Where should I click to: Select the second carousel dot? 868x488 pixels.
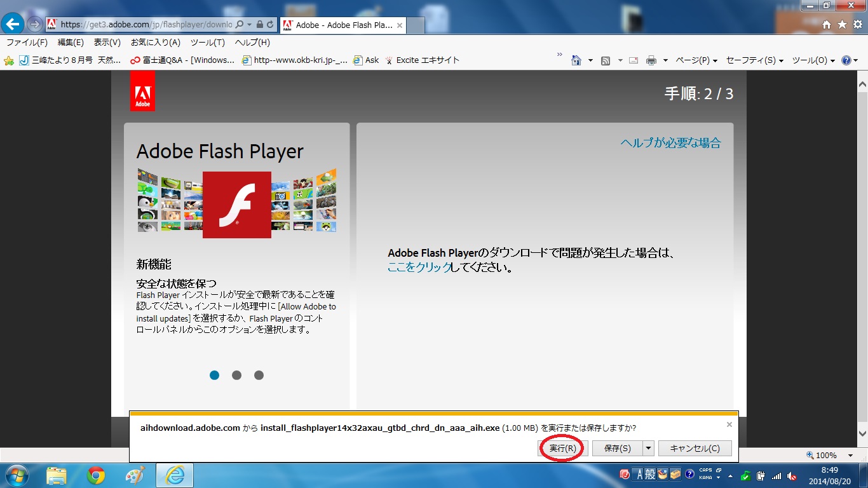tap(236, 375)
